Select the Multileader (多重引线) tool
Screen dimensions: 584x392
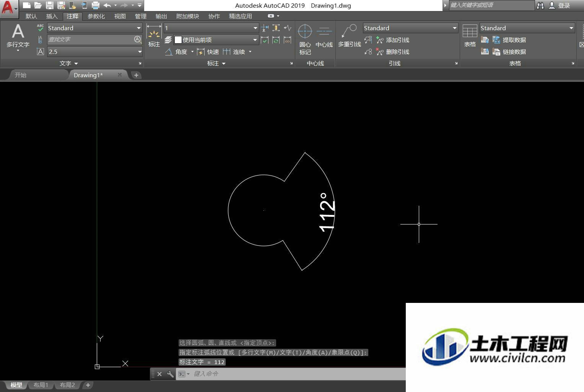coord(349,36)
